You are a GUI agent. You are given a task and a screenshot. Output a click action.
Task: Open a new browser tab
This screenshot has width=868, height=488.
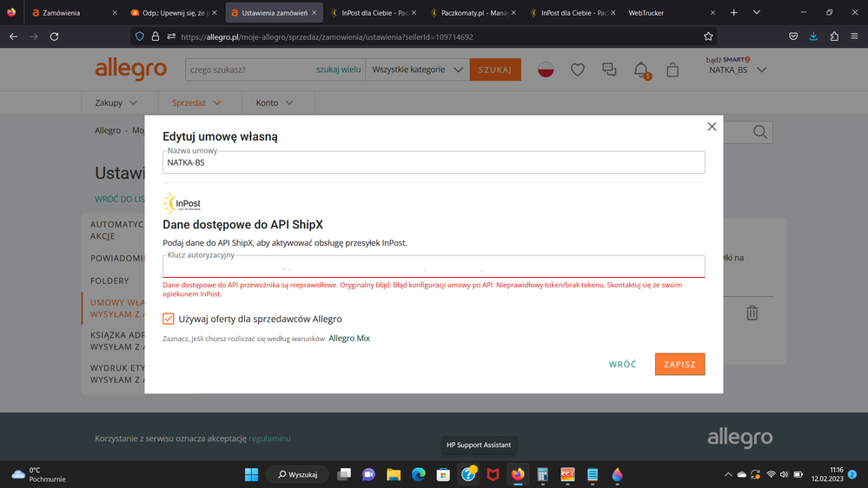pos(733,12)
